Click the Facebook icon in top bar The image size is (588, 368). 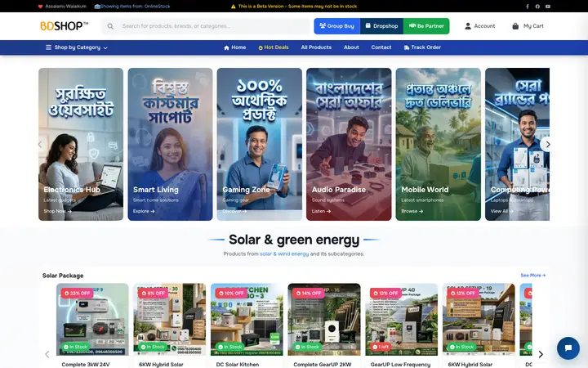(x=528, y=7)
